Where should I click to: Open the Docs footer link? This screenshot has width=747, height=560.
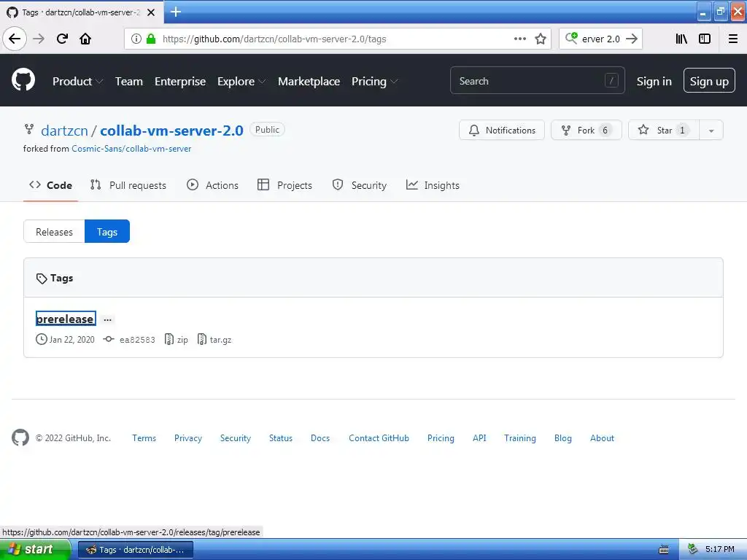pos(320,438)
